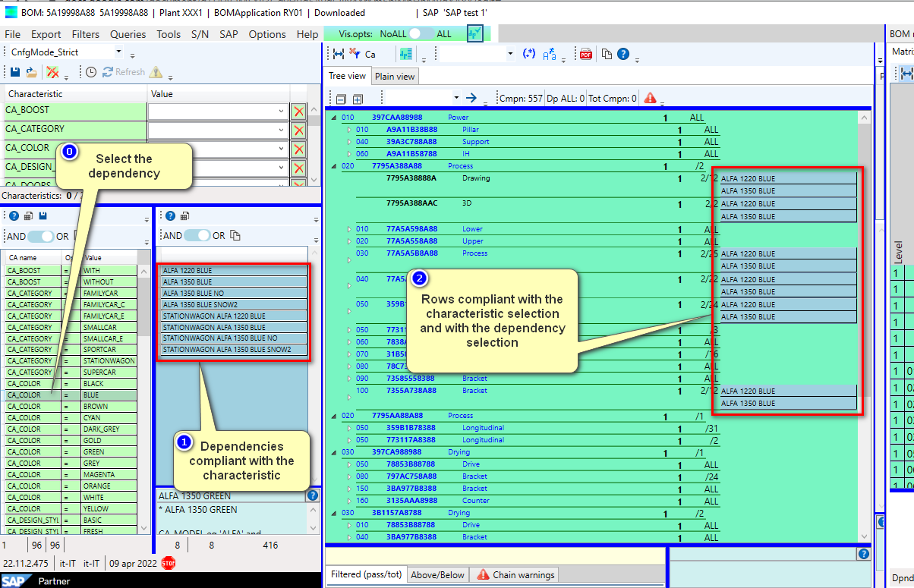The image size is (914, 588).
Task: Select the clear-filters red X icon
Action: pos(53,71)
